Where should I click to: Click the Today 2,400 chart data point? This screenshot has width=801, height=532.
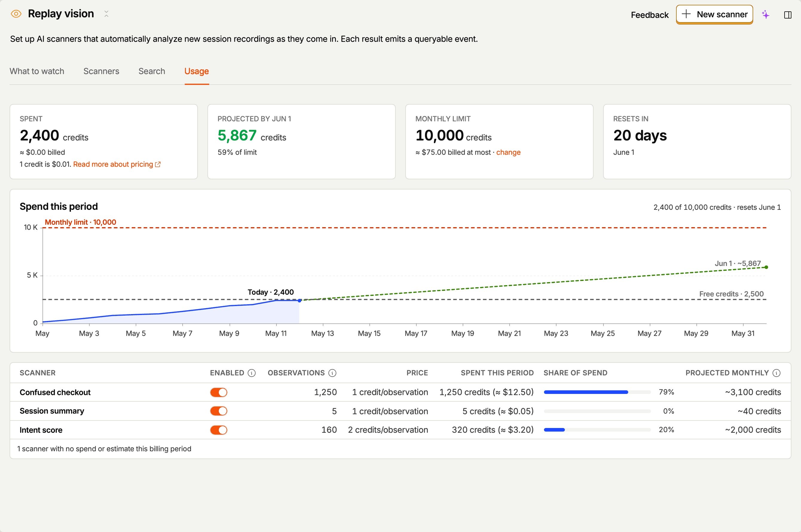pyautogui.click(x=299, y=301)
